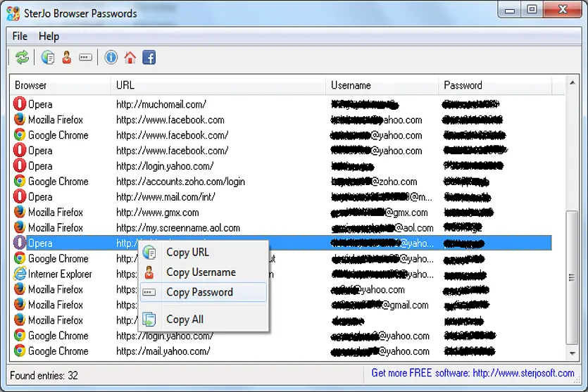Choose Copy URL from the context menu
Screen dimensions: 588x392
[204, 252]
